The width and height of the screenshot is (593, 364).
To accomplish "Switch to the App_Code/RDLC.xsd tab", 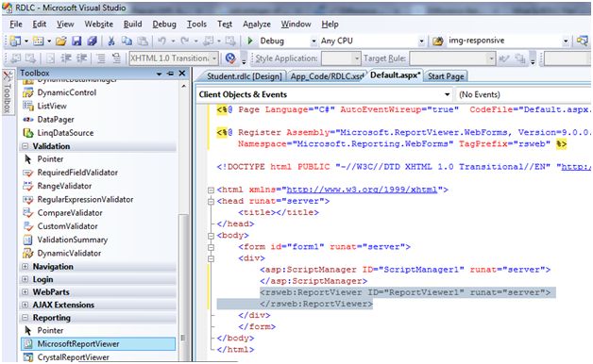I will [x=327, y=76].
